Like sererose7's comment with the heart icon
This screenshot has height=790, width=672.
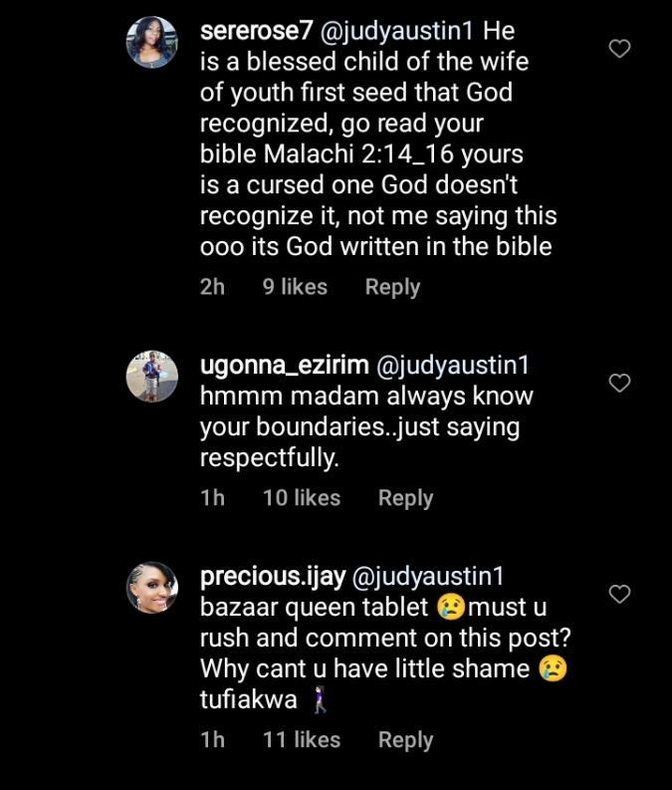point(619,48)
